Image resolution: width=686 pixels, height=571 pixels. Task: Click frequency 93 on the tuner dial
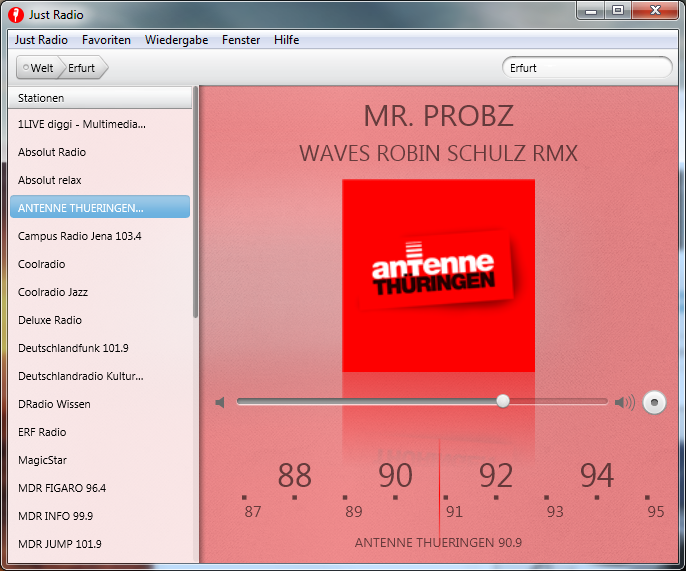click(x=555, y=511)
